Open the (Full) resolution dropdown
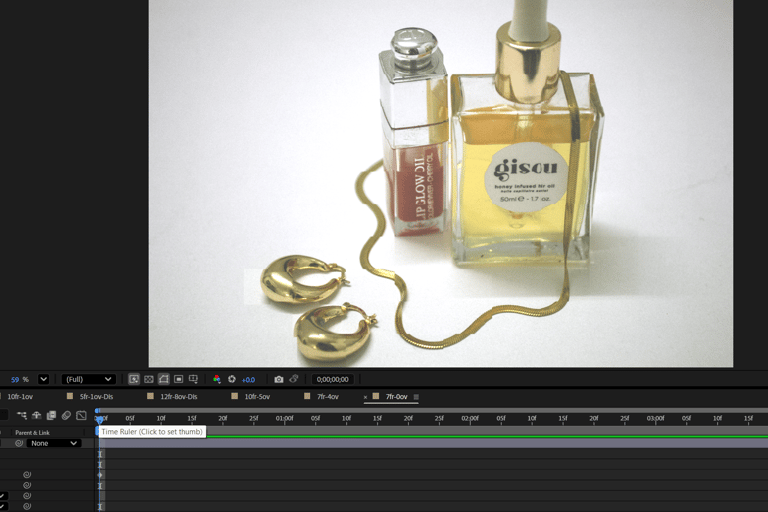The height and width of the screenshot is (512, 768). pos(89,379)
